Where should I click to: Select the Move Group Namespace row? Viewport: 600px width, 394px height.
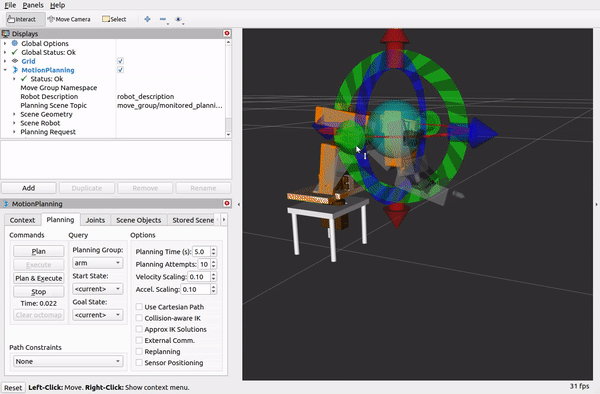(x=113, y=88)
